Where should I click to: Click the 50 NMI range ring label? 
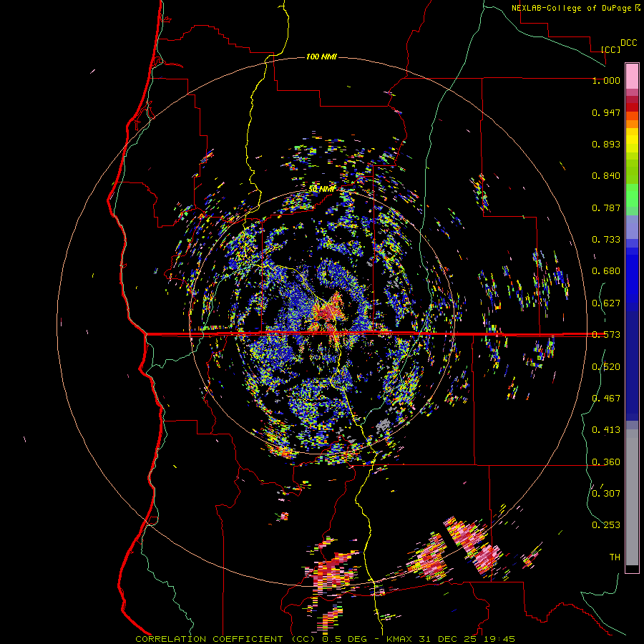pyautogui.click(x=321, y=189)
